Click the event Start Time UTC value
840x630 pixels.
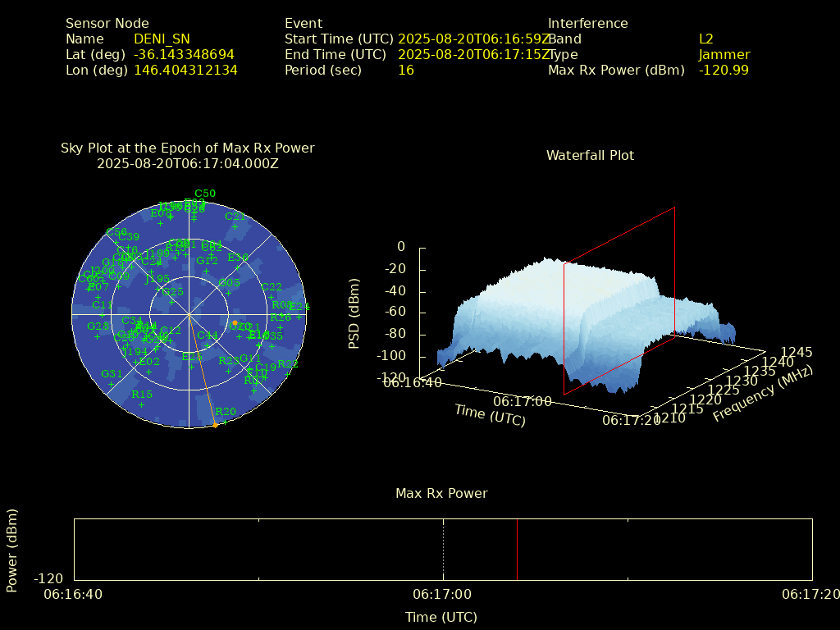tap(473, 39)
